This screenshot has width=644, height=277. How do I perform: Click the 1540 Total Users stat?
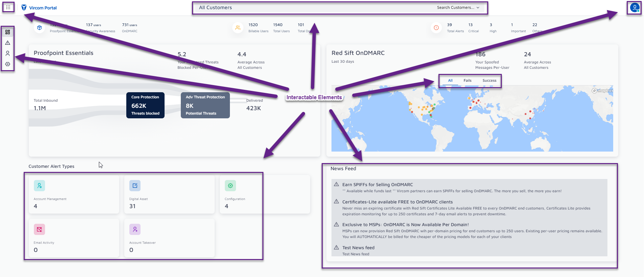point(281,28)
